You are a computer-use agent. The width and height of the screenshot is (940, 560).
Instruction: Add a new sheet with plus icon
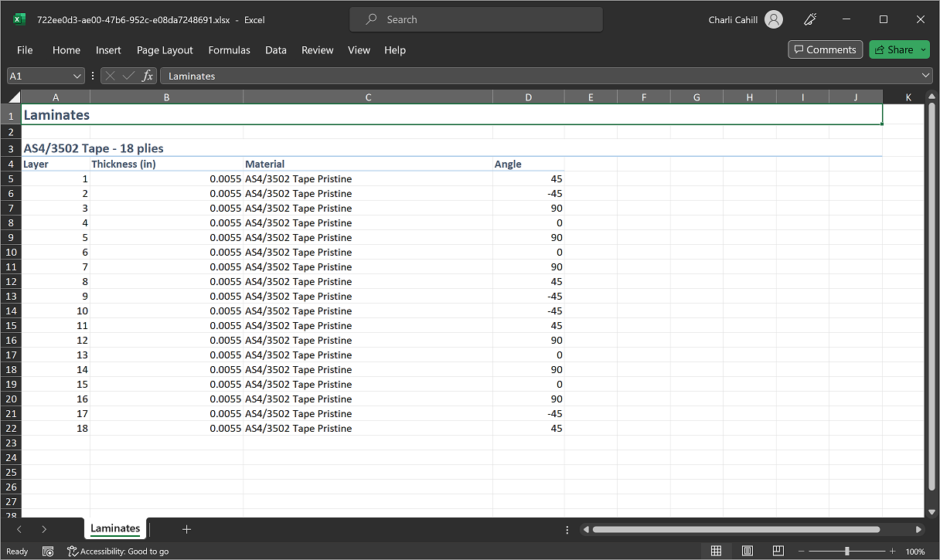pos(186,529)
